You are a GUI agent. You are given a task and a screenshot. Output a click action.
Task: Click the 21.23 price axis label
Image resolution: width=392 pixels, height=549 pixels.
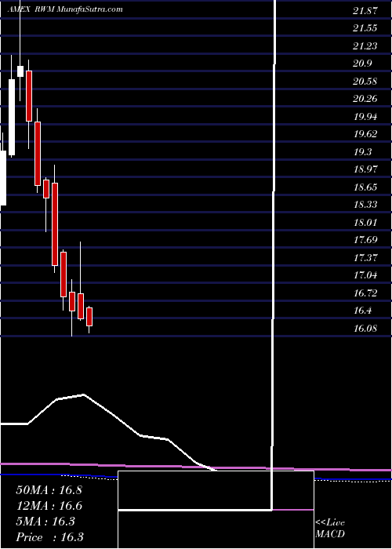click(x=365, y=46)
